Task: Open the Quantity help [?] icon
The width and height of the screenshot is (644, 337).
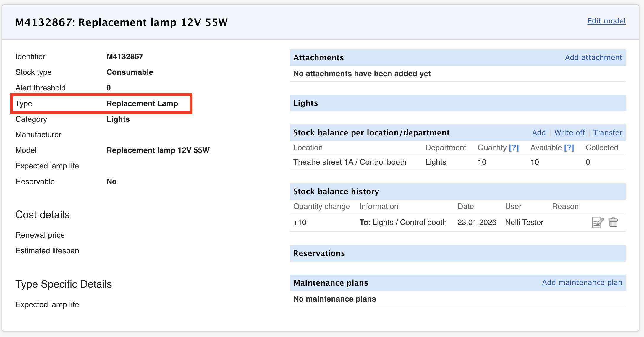Action: point(514,148)
